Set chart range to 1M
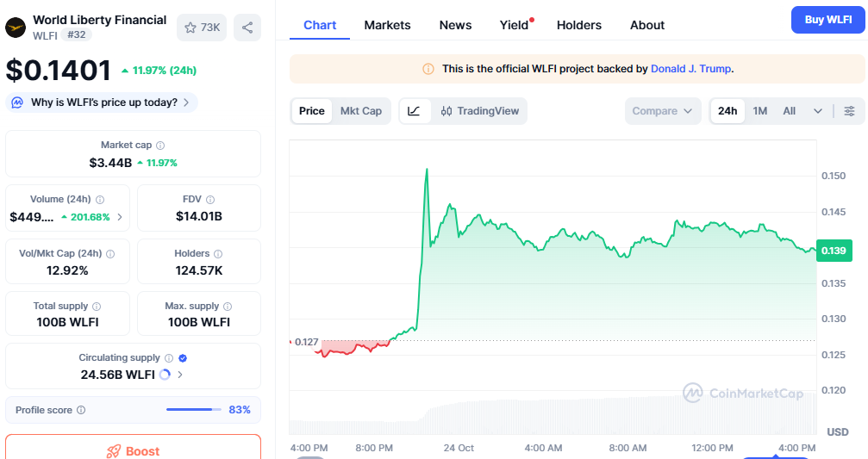The height and width of the screenshot is (459, 868). click(x=759, y=111)
